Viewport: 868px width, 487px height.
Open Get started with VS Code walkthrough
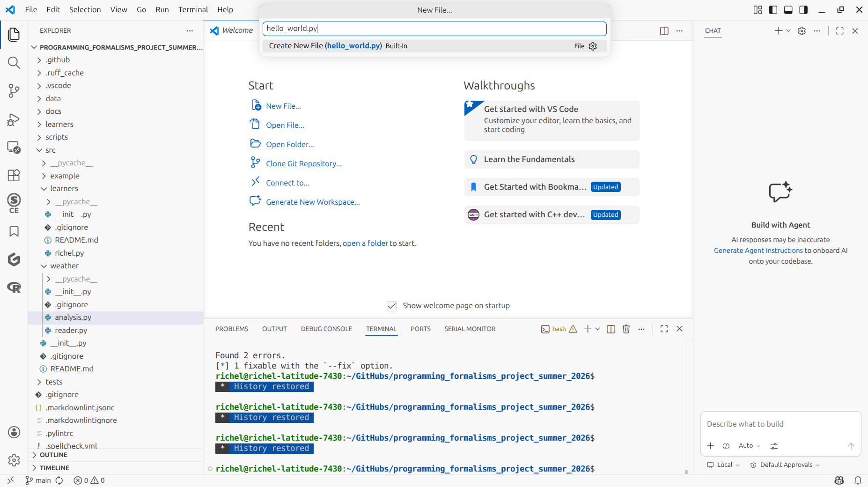pos(552,121)
